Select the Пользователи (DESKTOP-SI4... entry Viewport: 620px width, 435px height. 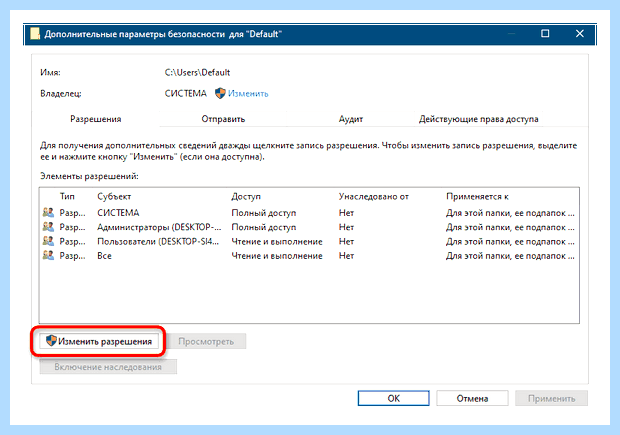(158, 241)
